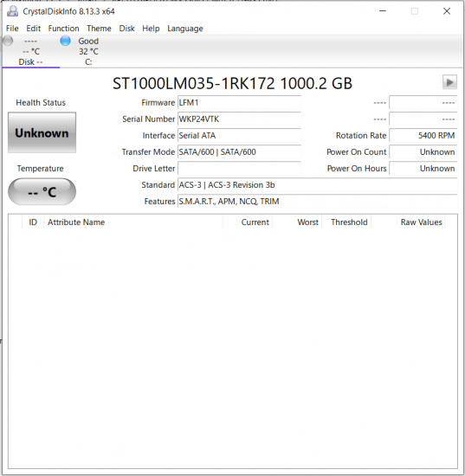
Task: Select the gray unknown-status disk indicator
Action: click(8, 41)
